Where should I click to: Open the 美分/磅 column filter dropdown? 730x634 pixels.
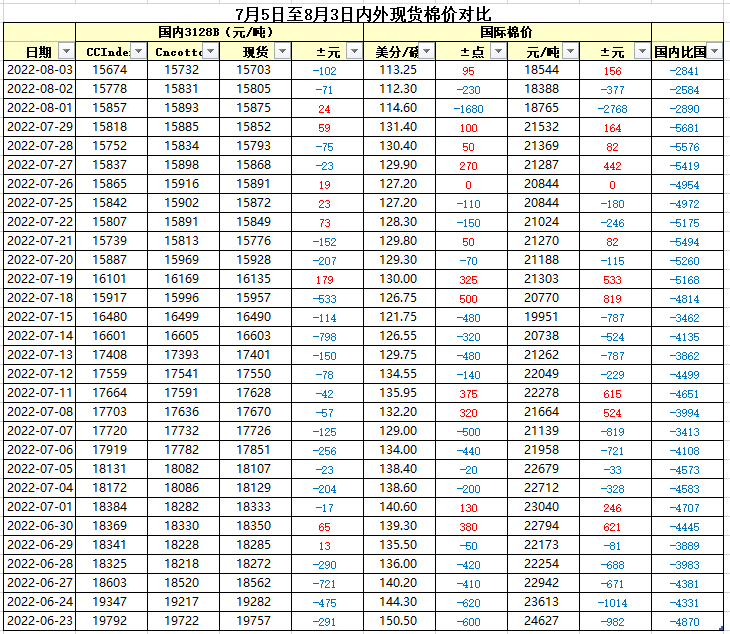point(426,51)
